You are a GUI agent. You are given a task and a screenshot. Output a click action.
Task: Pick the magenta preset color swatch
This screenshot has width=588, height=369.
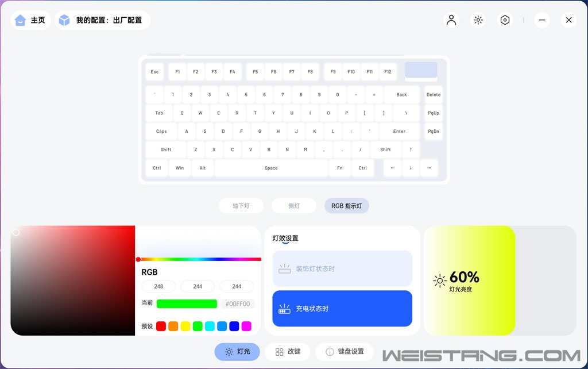[x=246, y=326]
